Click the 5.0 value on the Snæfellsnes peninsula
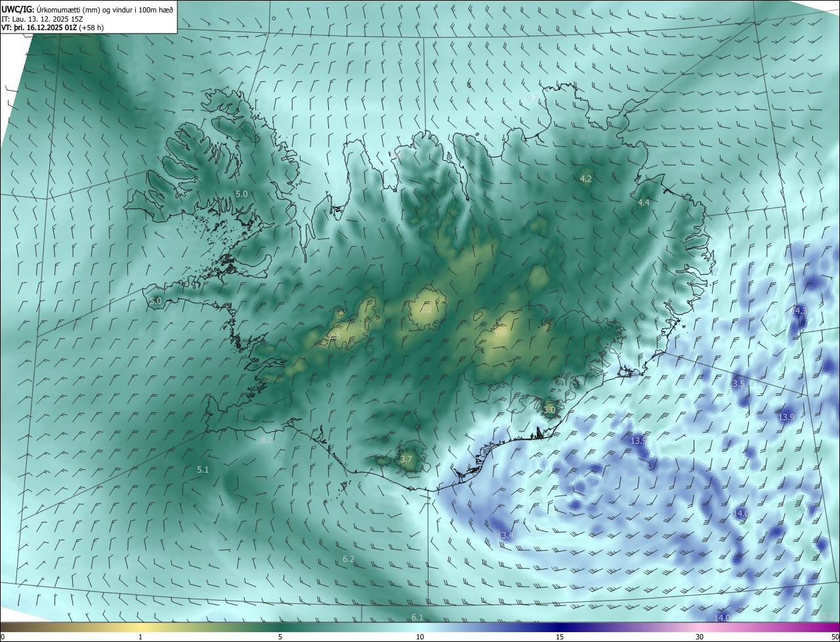The image size is (840, 642). 156,301
